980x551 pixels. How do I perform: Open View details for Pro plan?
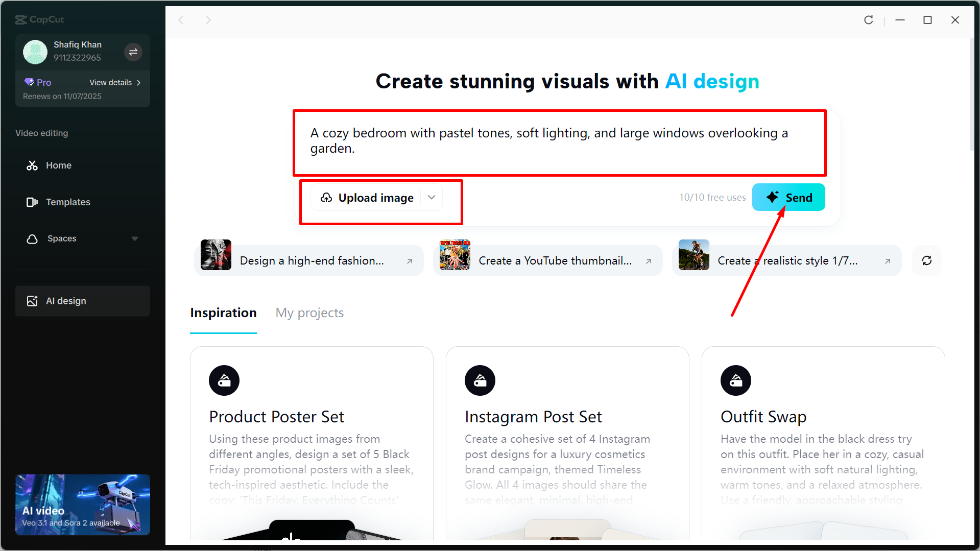[115, 82]
